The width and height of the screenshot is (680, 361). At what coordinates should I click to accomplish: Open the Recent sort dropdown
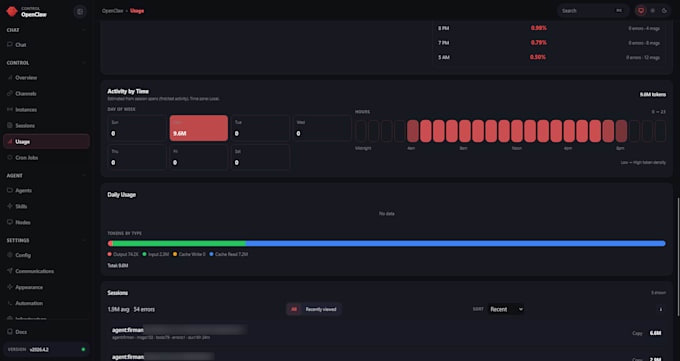506,309
